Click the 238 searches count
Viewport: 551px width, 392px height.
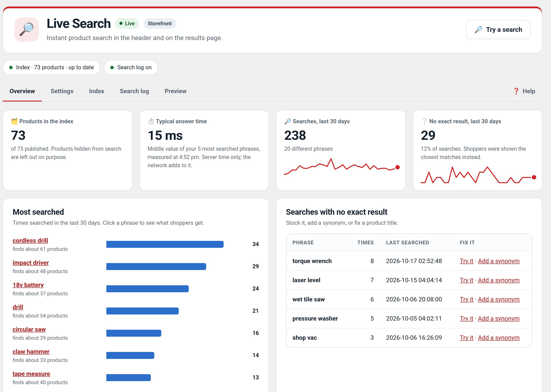pos(295,135)
